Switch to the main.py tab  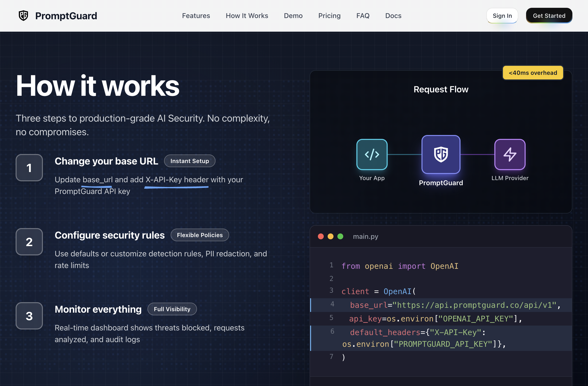(x=365, y=236)
